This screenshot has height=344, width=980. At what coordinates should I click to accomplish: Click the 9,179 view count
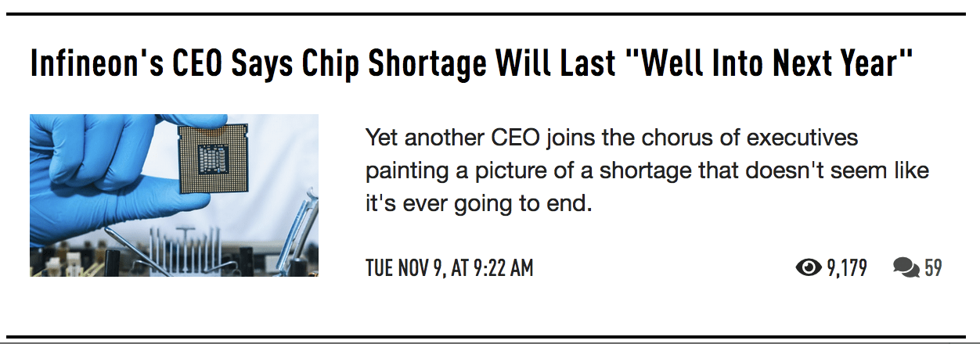[846, 268]
